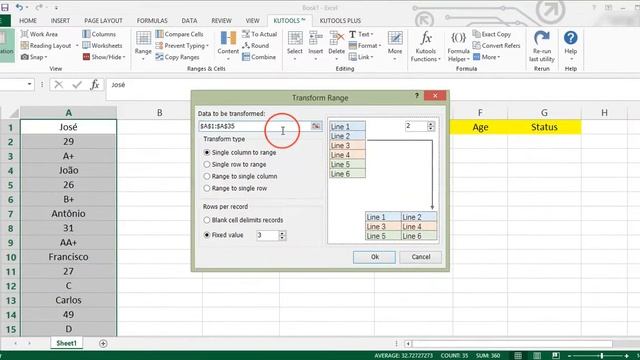Save the workbook from quick access toolbar

pyautogui.click(x=5, y=7)
